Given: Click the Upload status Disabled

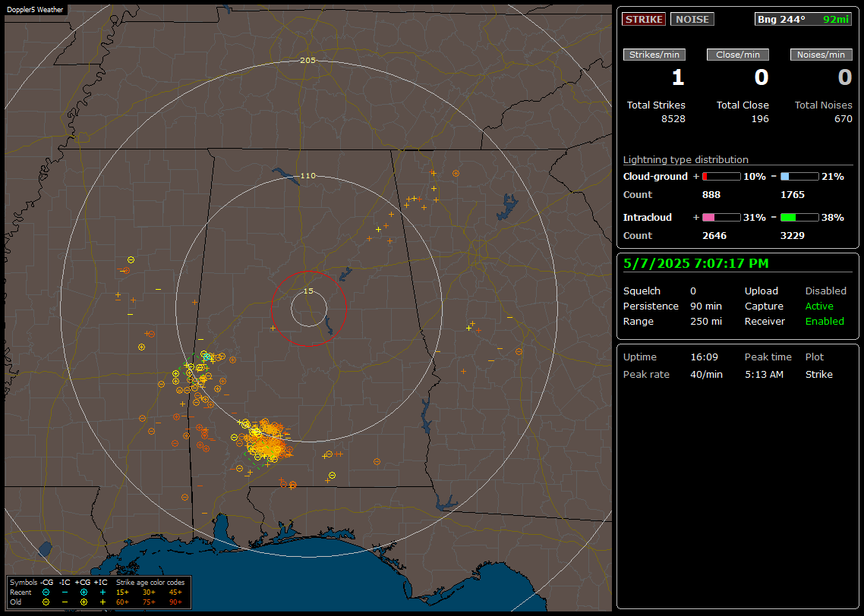Looking at the screenshot, I should click(x=825, y=291).
